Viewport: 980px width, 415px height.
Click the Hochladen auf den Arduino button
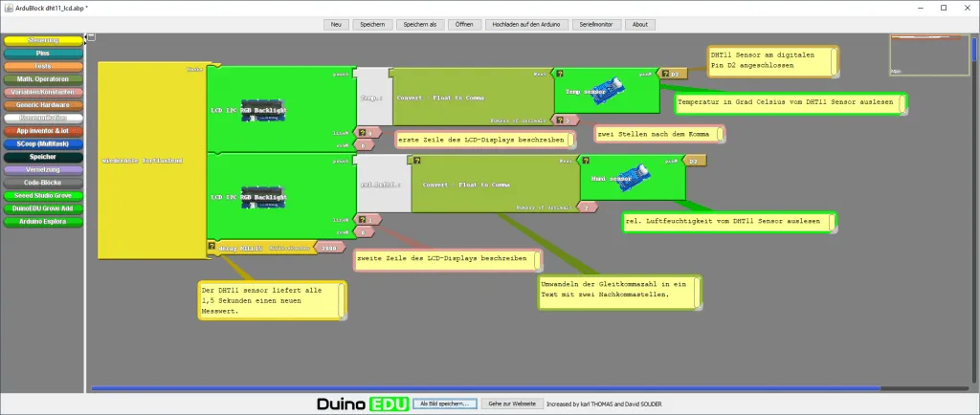coord(525,24)
